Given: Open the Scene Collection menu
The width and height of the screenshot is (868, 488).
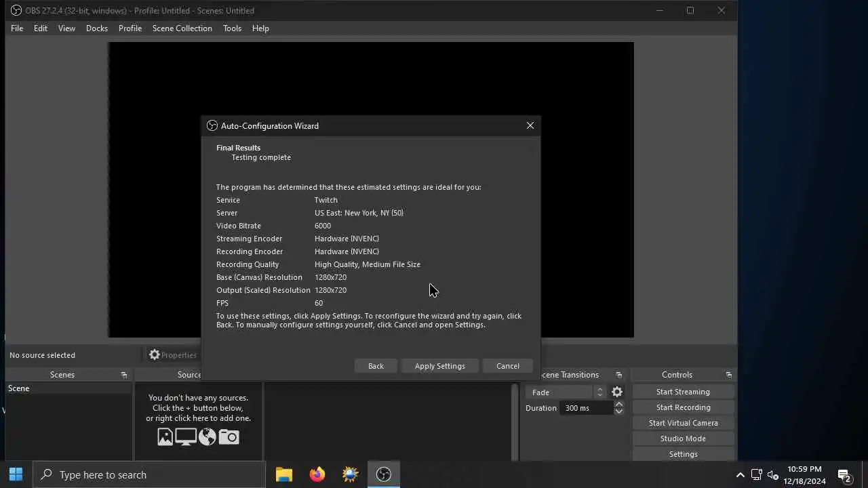Looking at the screenshot, I should point(182,28).
